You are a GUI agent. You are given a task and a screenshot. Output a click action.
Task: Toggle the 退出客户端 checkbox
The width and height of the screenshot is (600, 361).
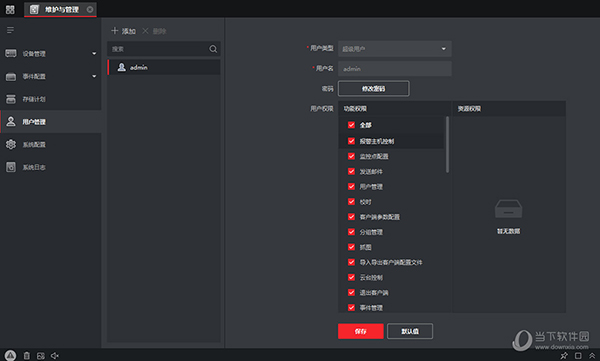point(351,292)
